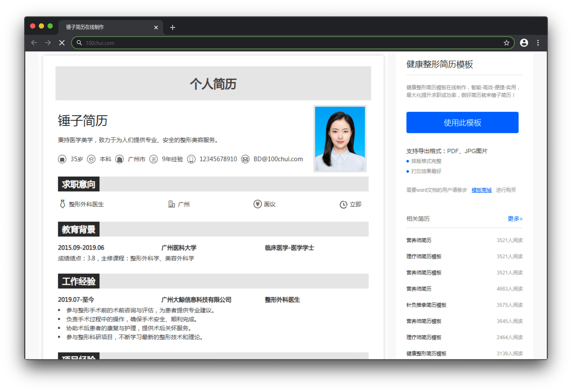The image size is (572, 392).
Task: Open the browser profile avatar
Action: coord(524,43)
